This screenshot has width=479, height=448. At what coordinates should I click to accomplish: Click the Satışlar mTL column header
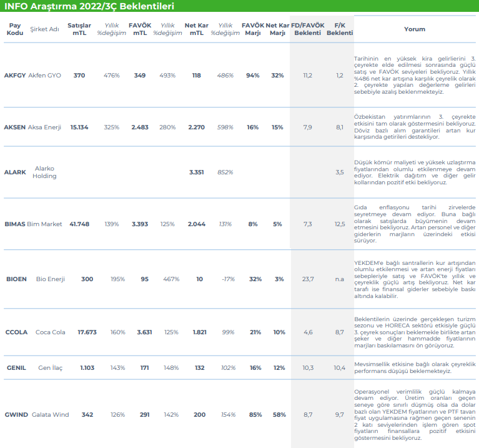pos(79,29)
